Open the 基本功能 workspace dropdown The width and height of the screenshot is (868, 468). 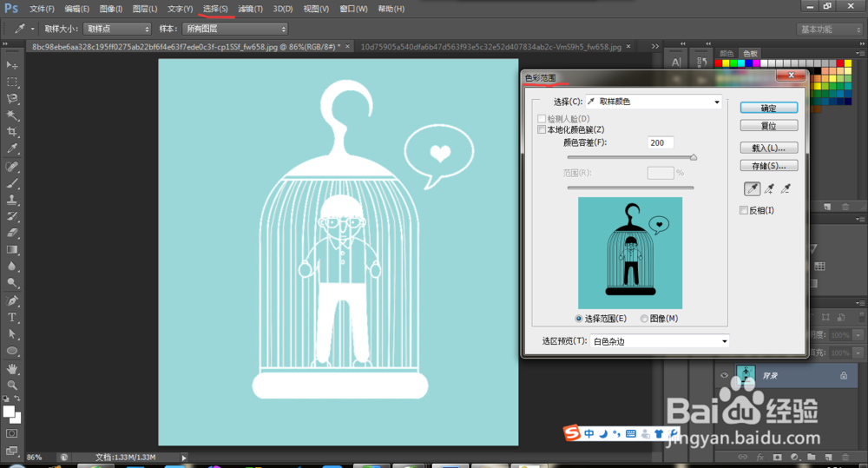(830, 30)
